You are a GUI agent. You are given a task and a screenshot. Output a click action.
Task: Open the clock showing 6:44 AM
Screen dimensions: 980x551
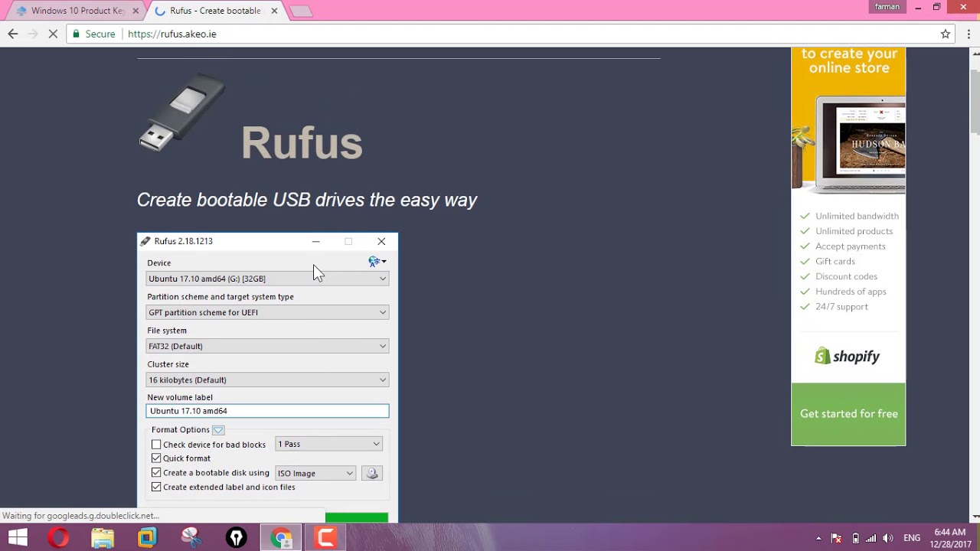click(x=949, y=538)
